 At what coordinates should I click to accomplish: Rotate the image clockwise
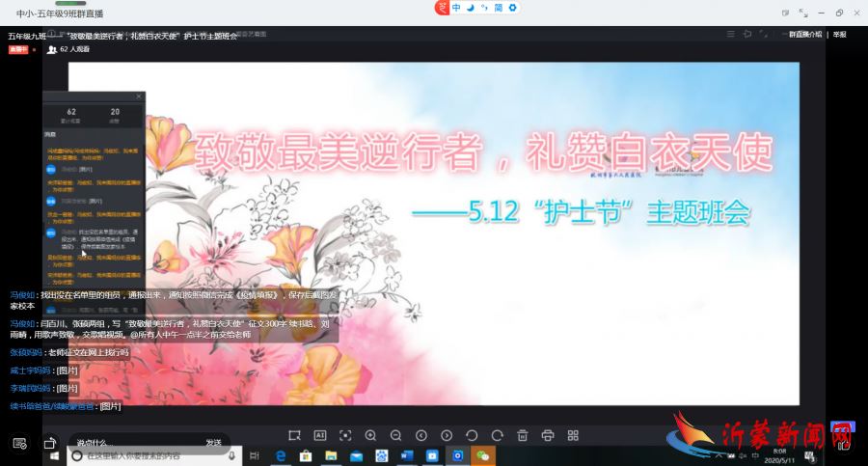[x=497, y=435]
